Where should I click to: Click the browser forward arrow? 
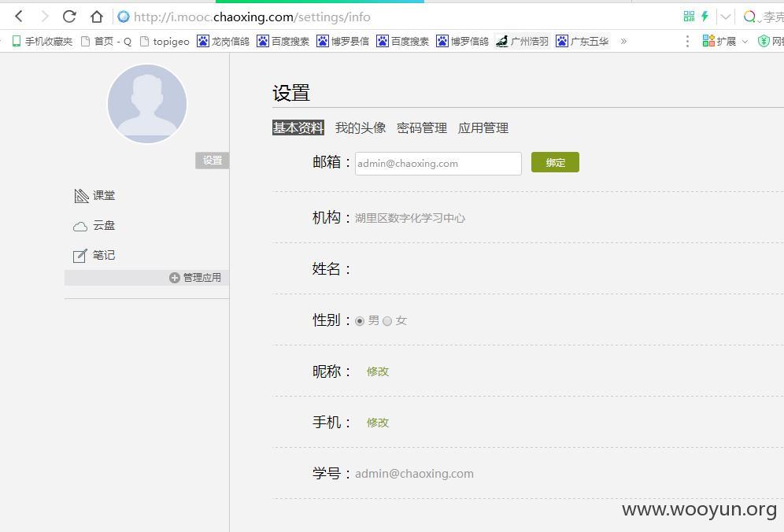coord(45,17)
